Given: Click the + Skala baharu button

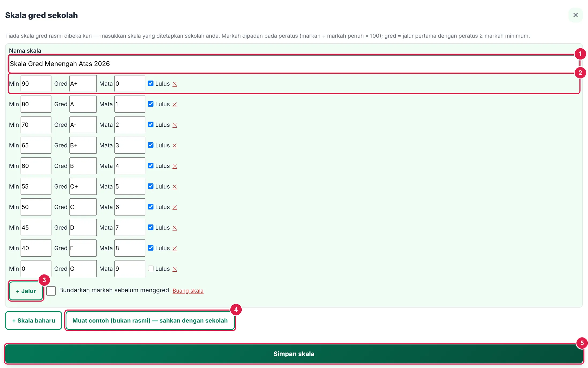Looking at the screenshot, I should [34, 321].
